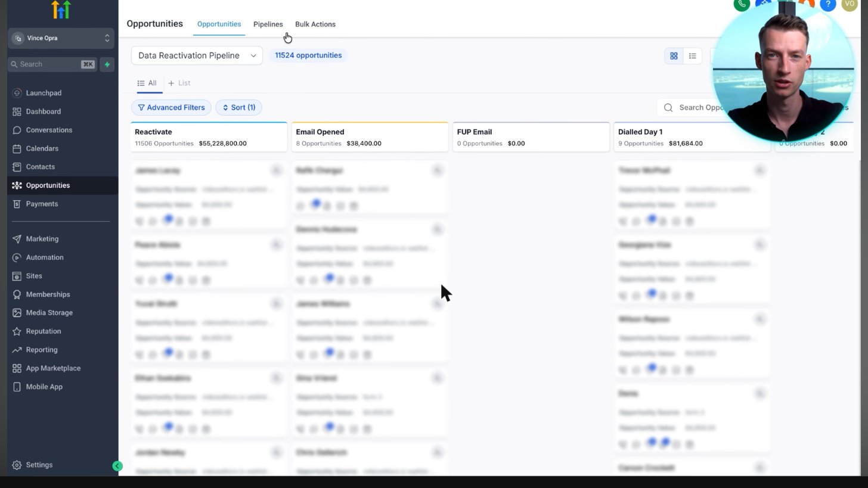Click the Reactivate stage header
This screenshot has height=488, width=868.
pos(209,137)
